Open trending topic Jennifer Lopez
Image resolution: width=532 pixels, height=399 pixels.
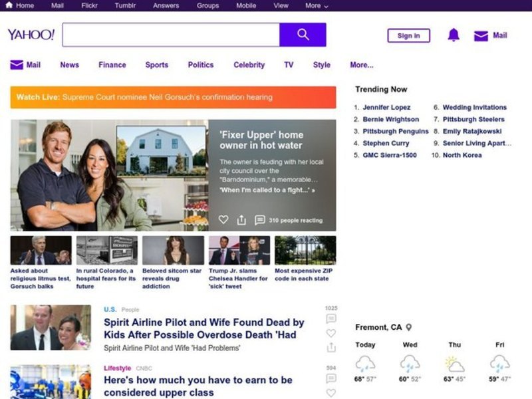pos(386,107)
